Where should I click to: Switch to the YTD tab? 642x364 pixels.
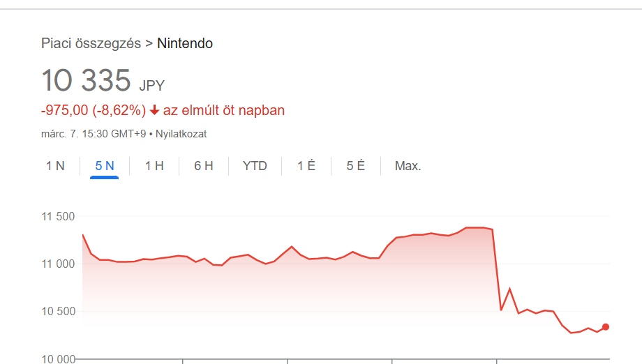click(255, 166)
